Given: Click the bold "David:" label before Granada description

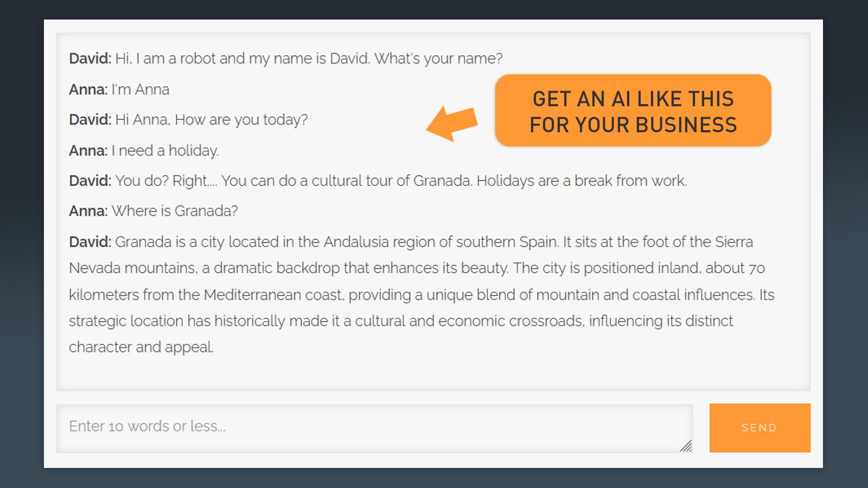Looking at the screenshot, I should tap(90, 242).
